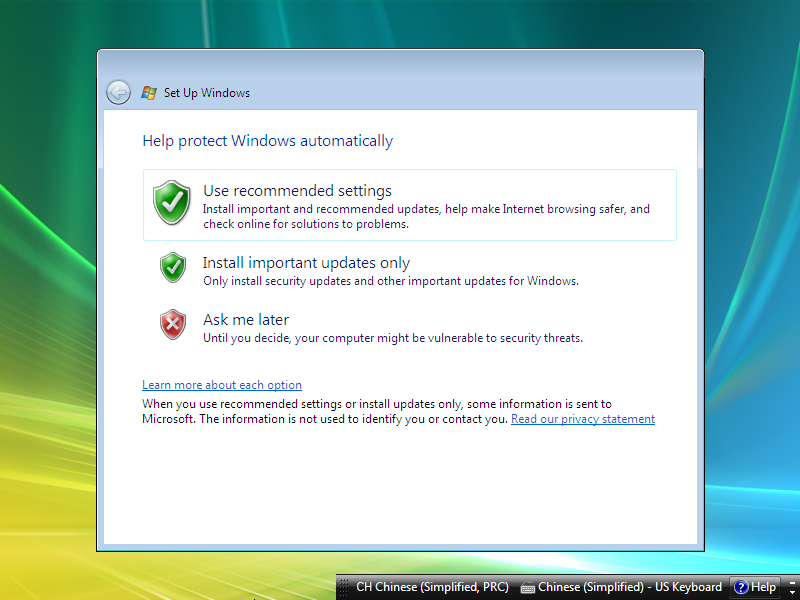Open Learn more about each option
This screenshot has height=600, width=800.
(x=222, y=385)
